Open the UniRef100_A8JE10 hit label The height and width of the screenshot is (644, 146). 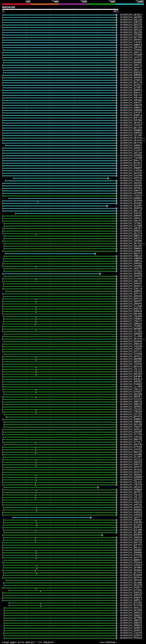tap(131, 15)
